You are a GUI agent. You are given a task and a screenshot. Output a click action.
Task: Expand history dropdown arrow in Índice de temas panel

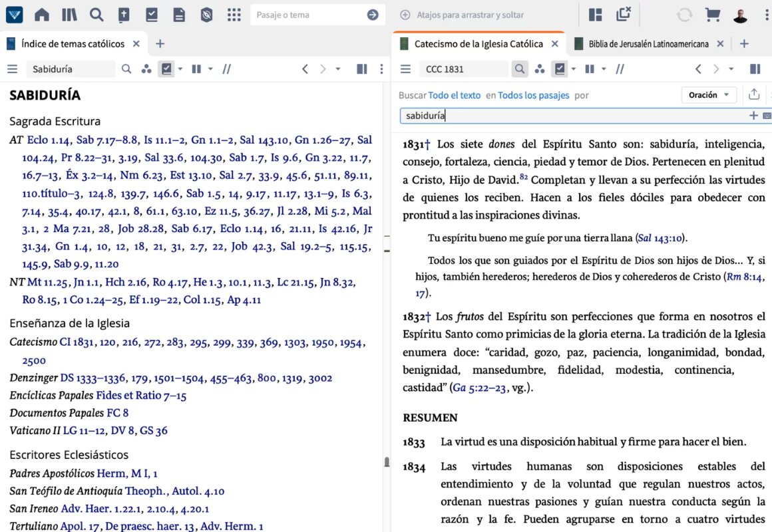(338, 69)
